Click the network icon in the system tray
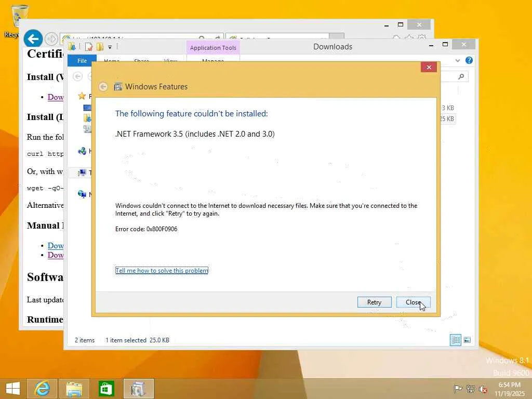The image size is (532, 399). [470, 389]
